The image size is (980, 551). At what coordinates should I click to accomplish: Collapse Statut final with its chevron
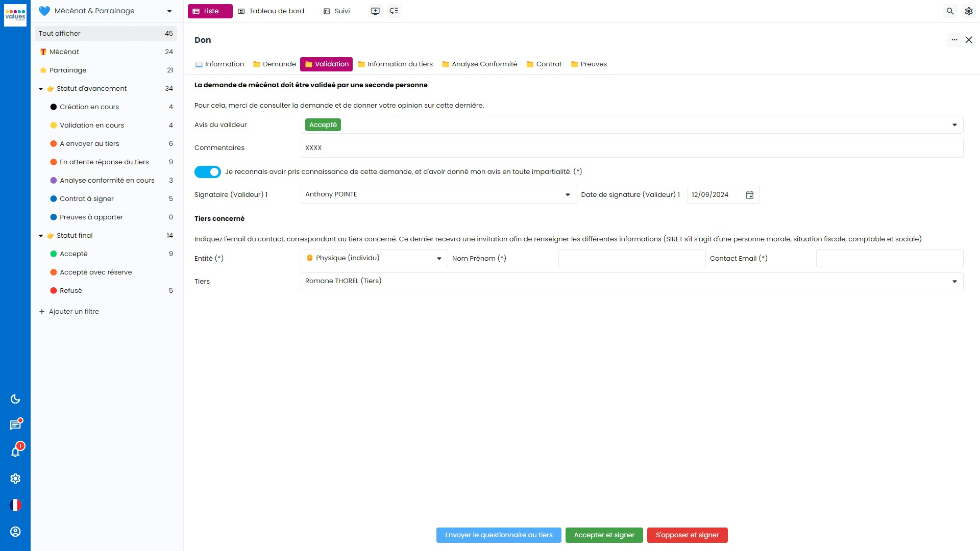click(41, 235)
